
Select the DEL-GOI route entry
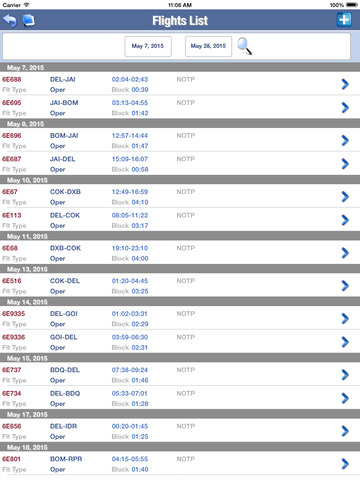tap(64, 314)
